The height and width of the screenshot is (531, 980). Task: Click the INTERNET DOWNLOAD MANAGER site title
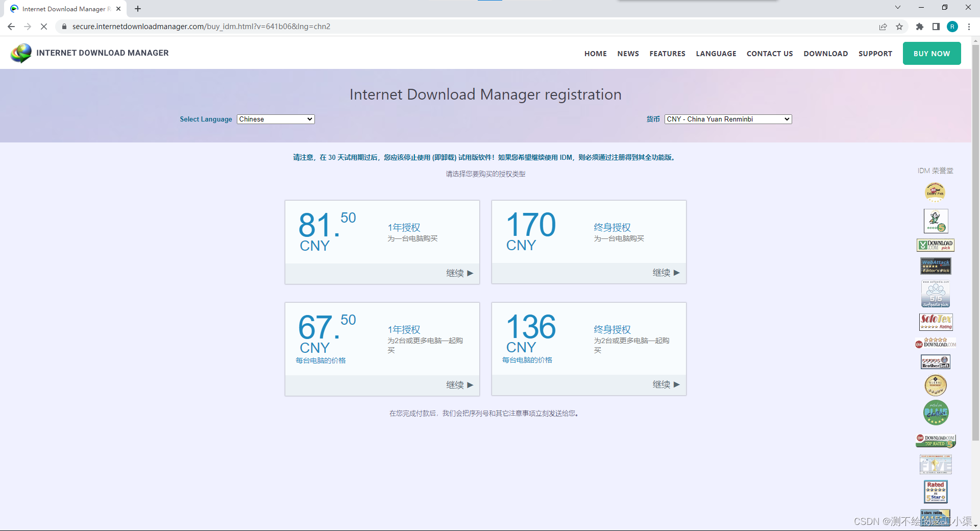pos(103,53)
